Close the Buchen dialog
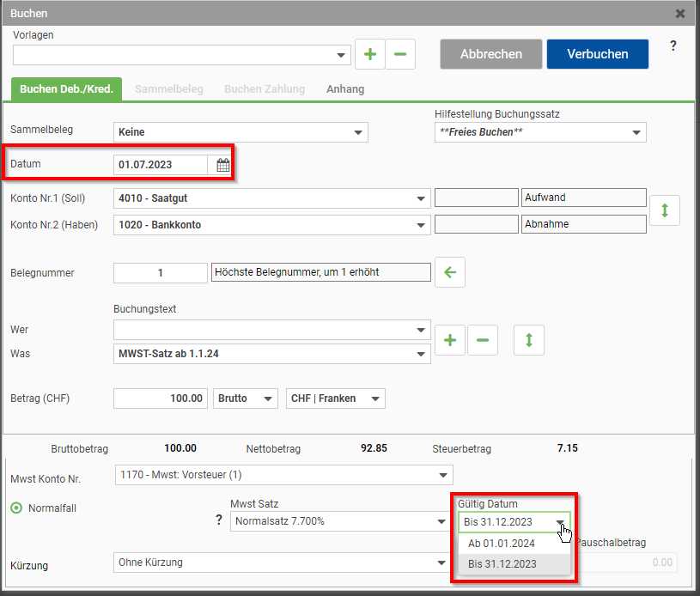This screenshot has width=700, height=596. [680, 14]
